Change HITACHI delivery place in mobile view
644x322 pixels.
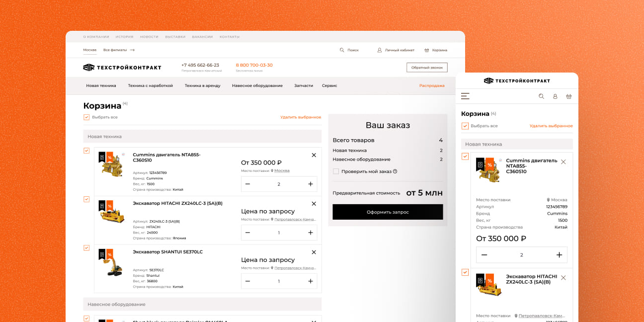click(x=542, y=316)
